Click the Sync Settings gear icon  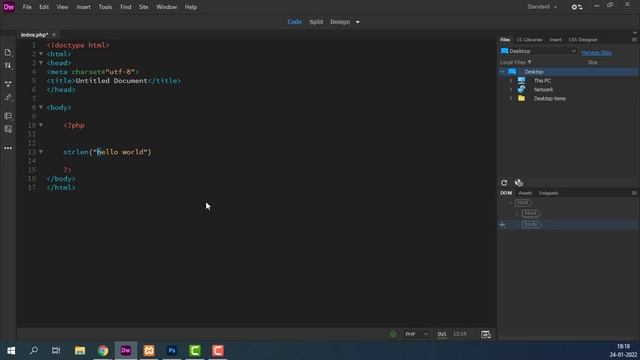pos(577,7)
